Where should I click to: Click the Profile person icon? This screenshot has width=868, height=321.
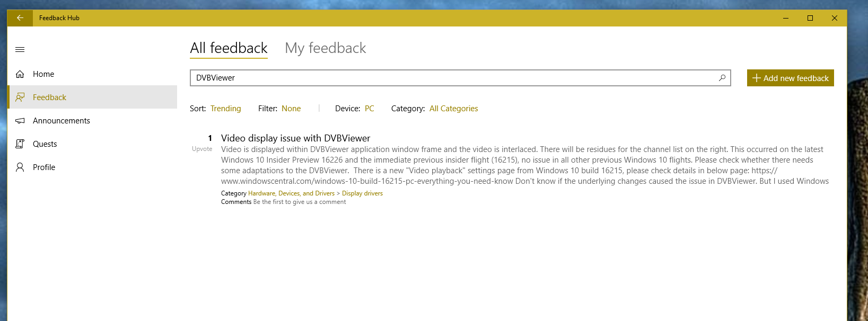pos(20,167)
